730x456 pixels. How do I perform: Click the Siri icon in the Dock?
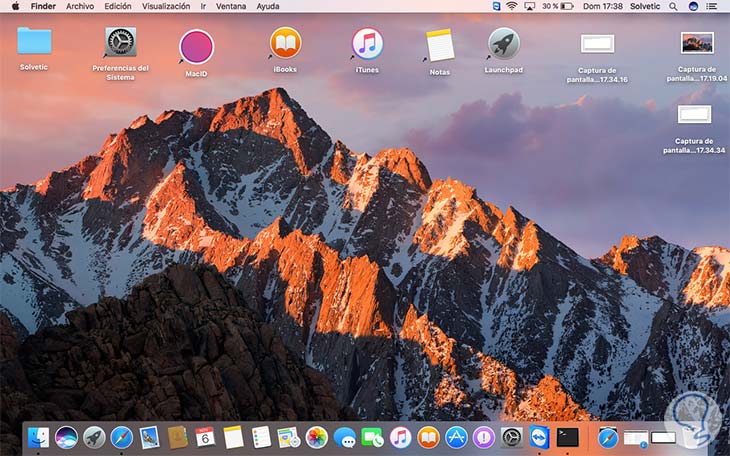pyautogui.click(x=67, y=437)
